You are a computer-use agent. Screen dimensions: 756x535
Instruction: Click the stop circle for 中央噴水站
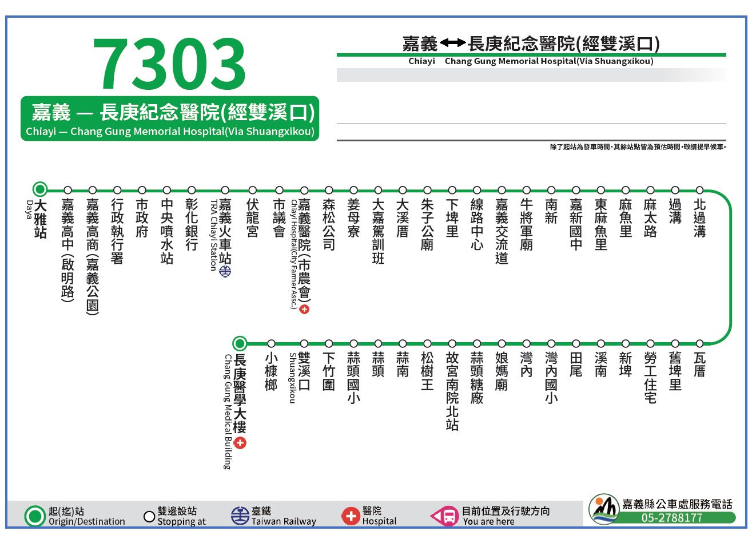167,190
